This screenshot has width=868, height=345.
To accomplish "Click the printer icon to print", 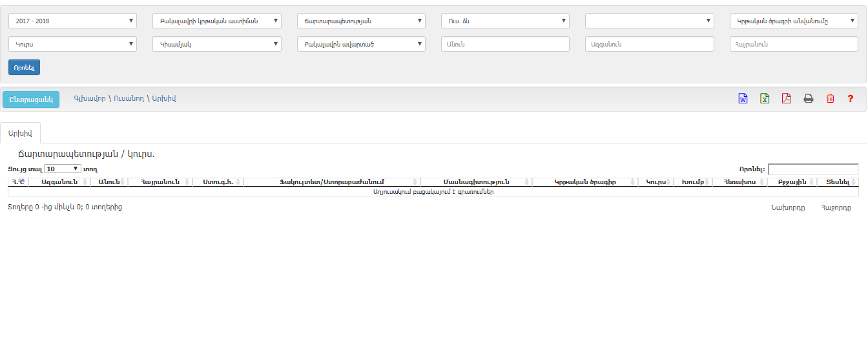I will click(x=808, y=99).
